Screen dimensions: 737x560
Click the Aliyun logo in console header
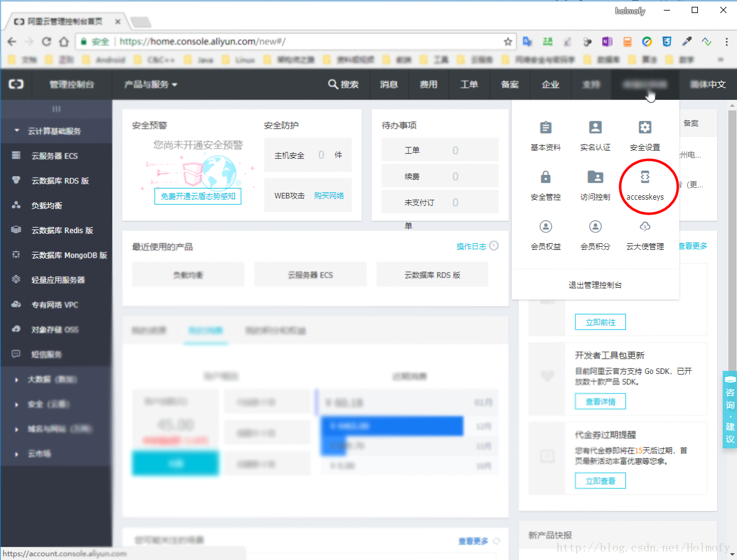[16, 84]
